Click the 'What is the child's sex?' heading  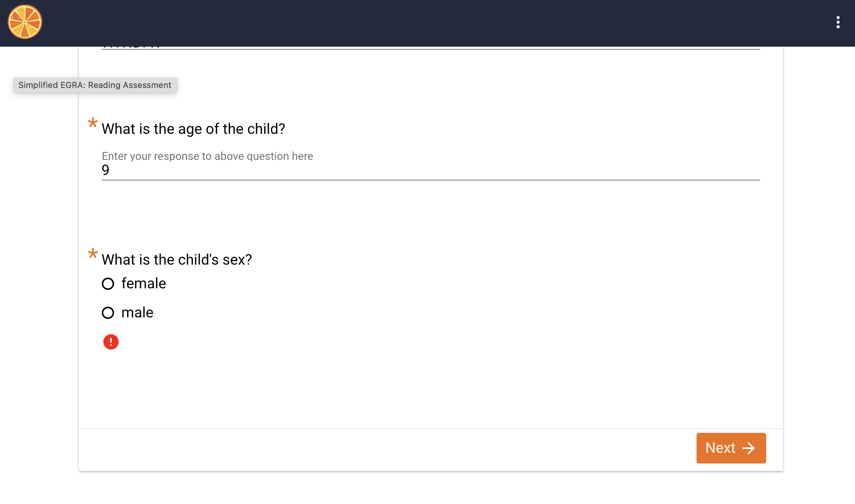point(176,260)
